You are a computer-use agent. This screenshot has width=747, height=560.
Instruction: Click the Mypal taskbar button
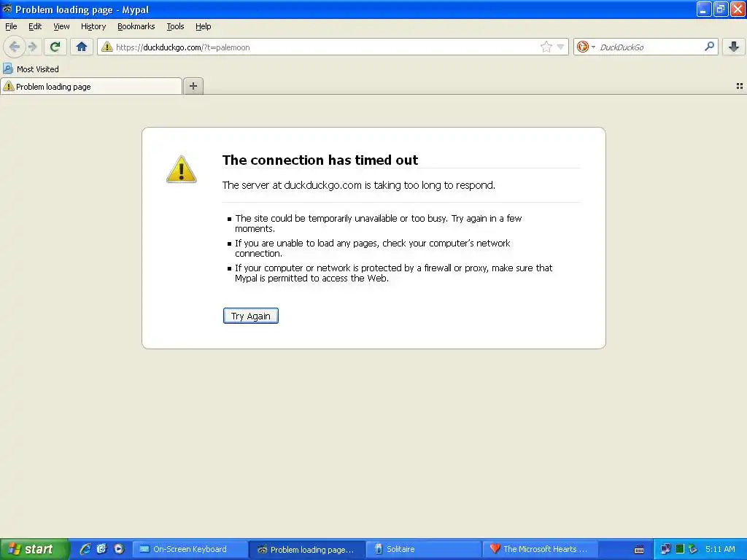tap(307, 549)
